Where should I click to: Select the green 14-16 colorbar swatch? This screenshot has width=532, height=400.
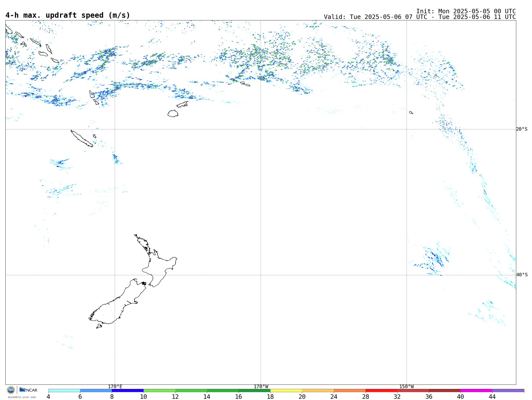223,391
